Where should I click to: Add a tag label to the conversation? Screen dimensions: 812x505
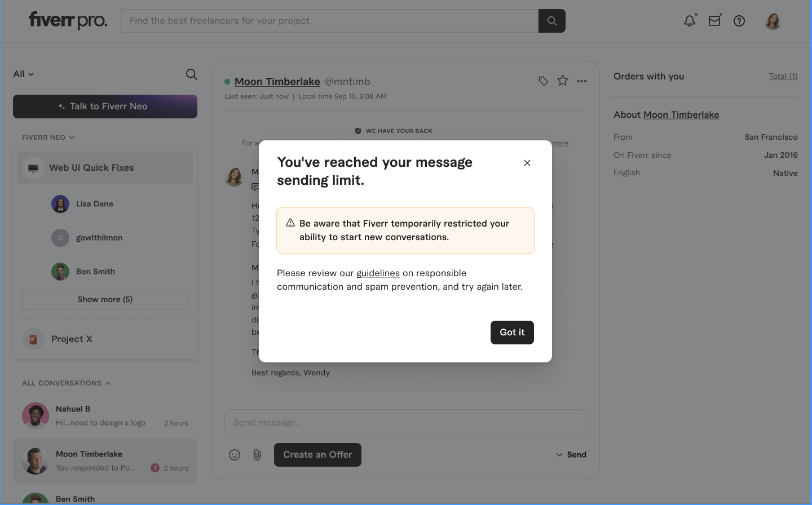pyautogui.click(x=543, y=81)
